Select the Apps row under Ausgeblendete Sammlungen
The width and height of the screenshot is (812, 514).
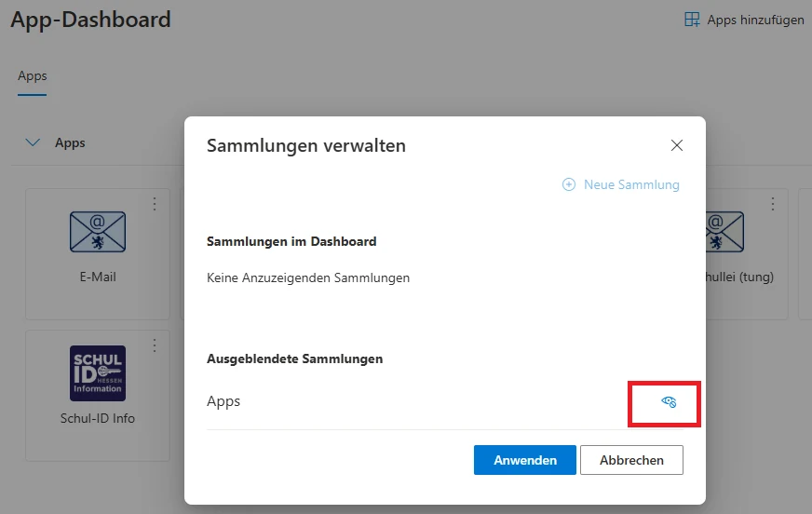[445, 401]
